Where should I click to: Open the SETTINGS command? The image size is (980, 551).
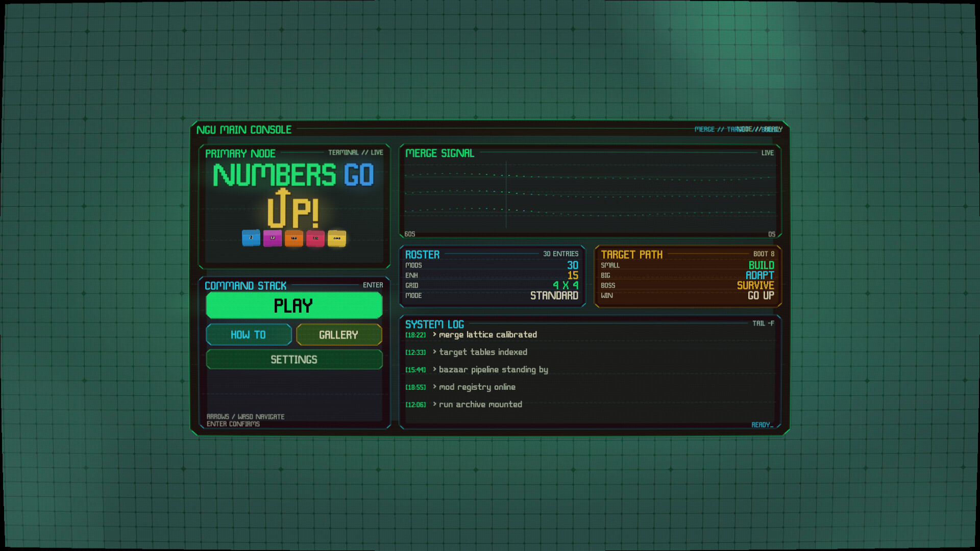[x=294, y=359]
